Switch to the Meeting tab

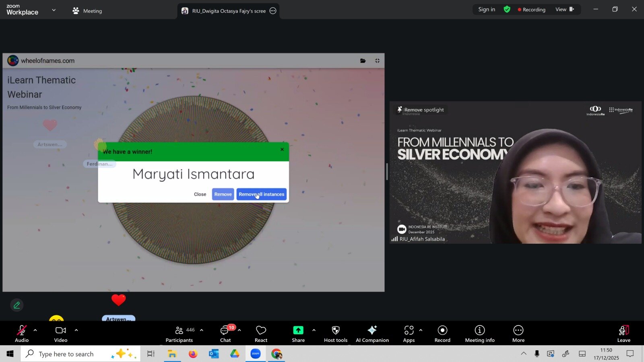(x=87, y=11)
